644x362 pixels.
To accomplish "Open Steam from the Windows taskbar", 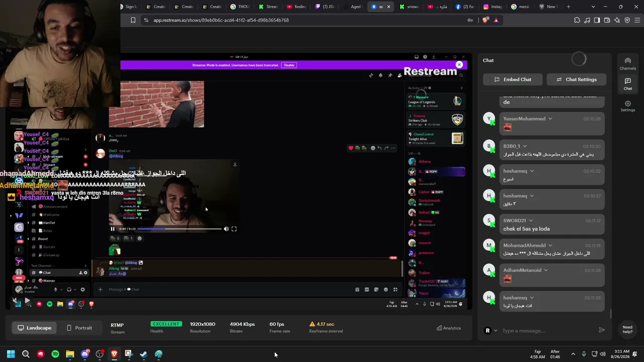I will click(143, 354).
